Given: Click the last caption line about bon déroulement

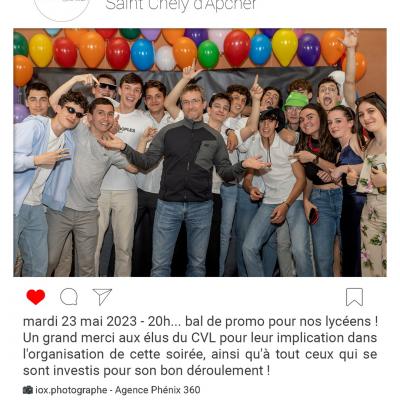Looking at the screenshot, I should coord(146,370).
